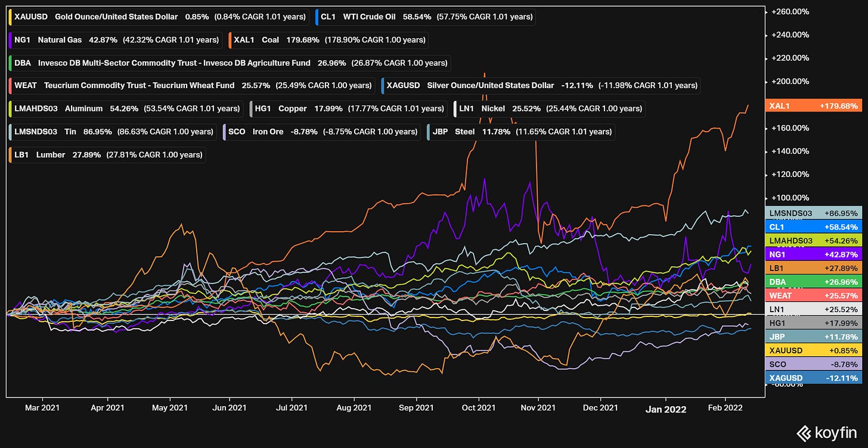The image size is (868, 448).
Task: Click the LB1 +27.89% axis label
Action: (813, 268)
